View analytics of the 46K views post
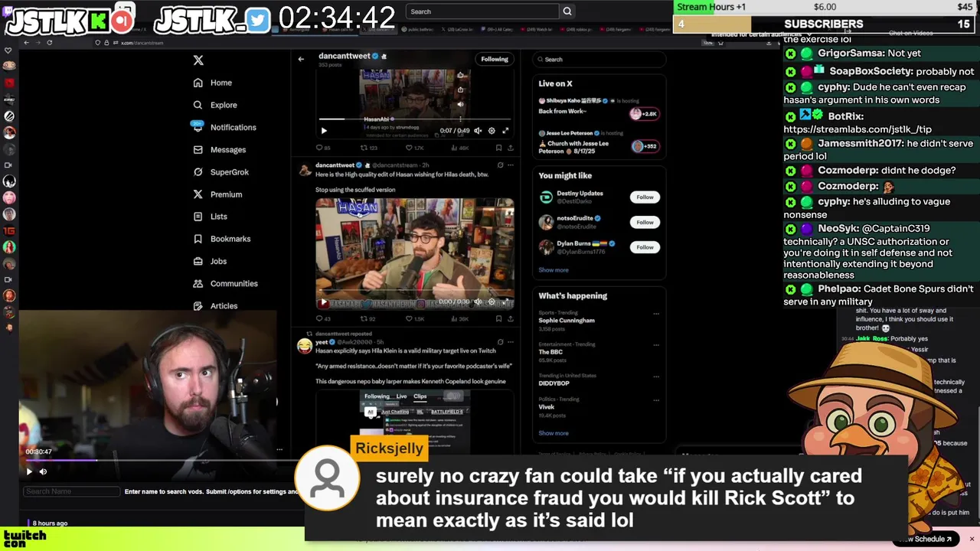The height and width of the screenshot is (551, 980). [459, 148]
